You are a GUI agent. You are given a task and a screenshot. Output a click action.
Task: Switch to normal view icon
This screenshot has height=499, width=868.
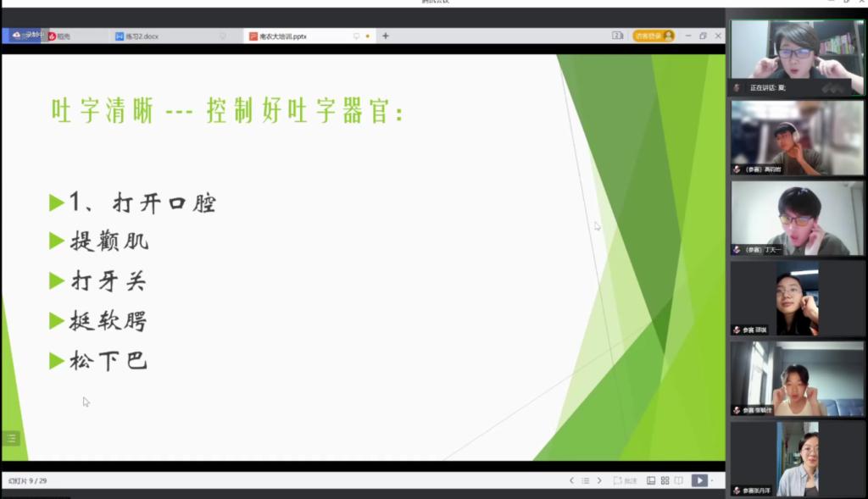(651, 480)
